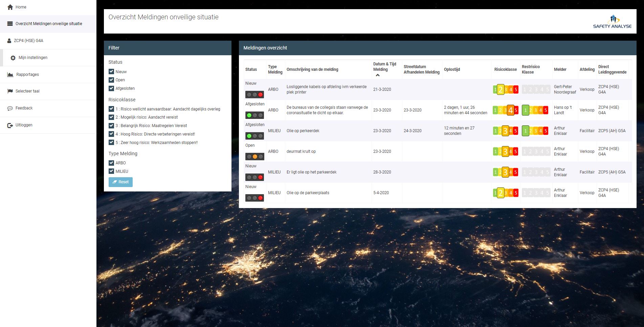This screenshot has height=327, width=644.
Task: Disable the MILIEU type filter
Action: [x=111, y=171]
